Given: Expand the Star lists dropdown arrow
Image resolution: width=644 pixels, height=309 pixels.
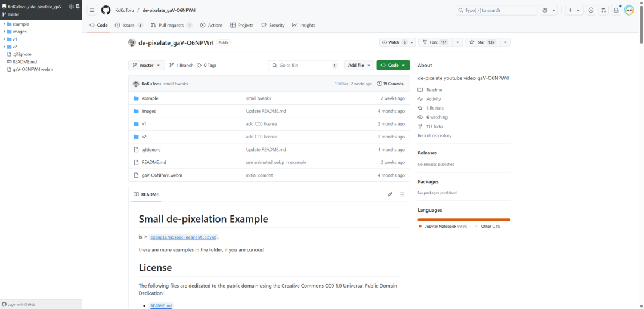Looking at the screenshot, I should pyautogui.click(x=505, y=42).
